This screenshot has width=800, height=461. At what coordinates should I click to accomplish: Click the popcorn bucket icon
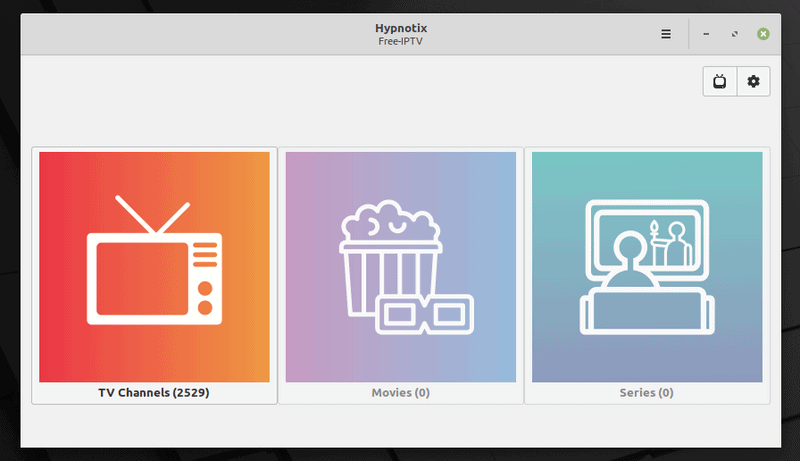click(389, 258)
